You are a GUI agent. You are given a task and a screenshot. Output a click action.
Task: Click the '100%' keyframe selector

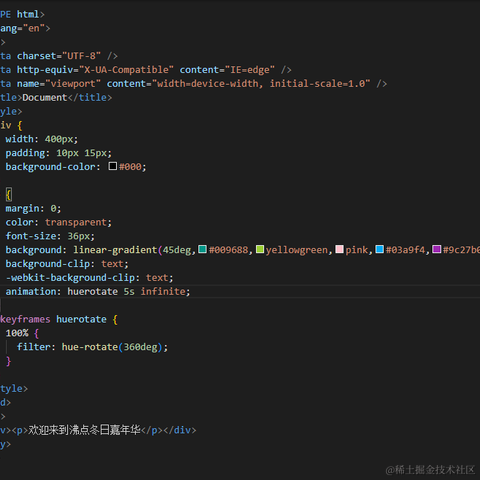tap(17, 333)
